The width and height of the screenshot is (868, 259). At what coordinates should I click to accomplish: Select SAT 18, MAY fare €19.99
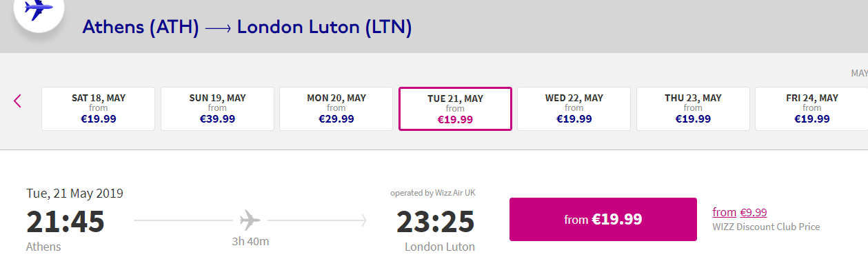[x=99, y=109]
